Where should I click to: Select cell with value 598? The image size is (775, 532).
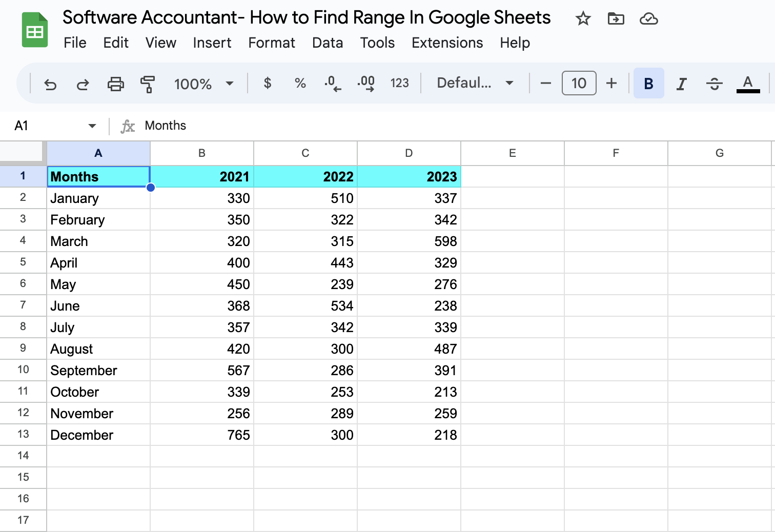click(409, 241)
